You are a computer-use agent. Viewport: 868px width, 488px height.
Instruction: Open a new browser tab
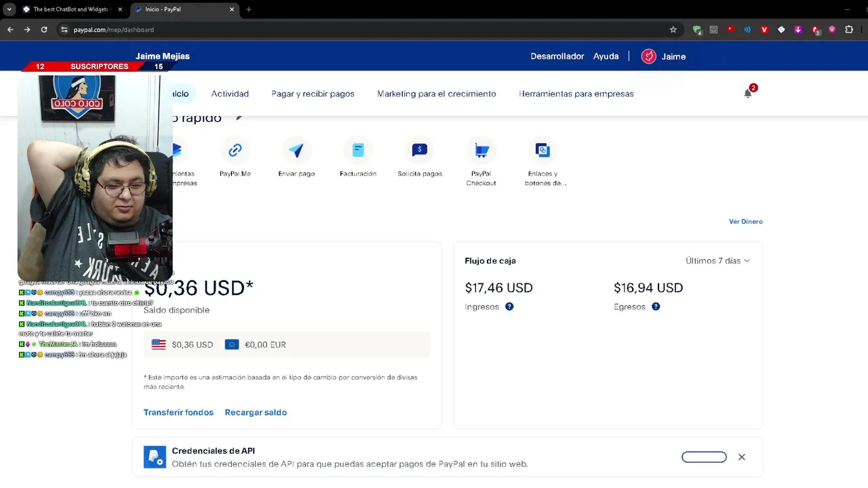tap(249, 9)
